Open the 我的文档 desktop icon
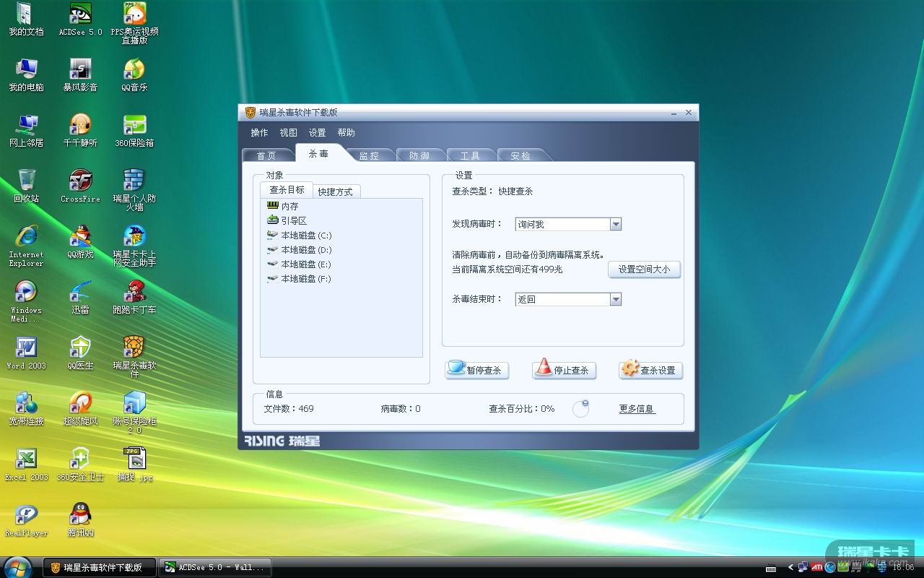 coord(26,20)
